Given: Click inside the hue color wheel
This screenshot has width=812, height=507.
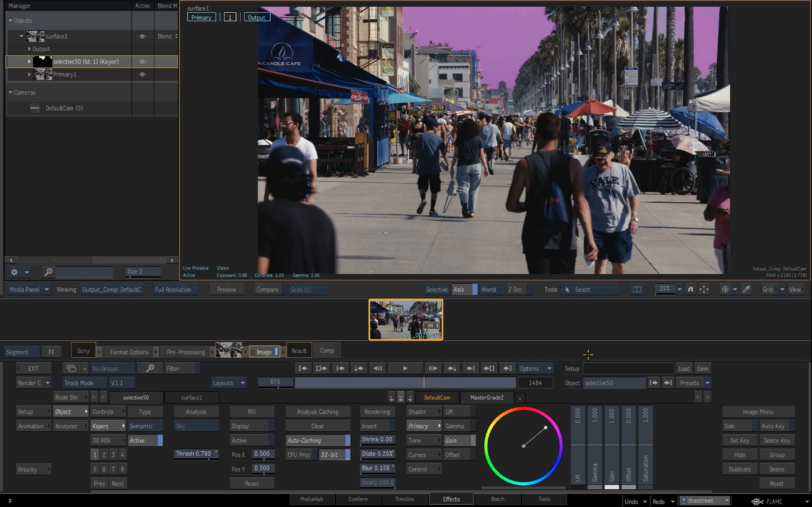Looking at the screenshot, I should point(523,446).
